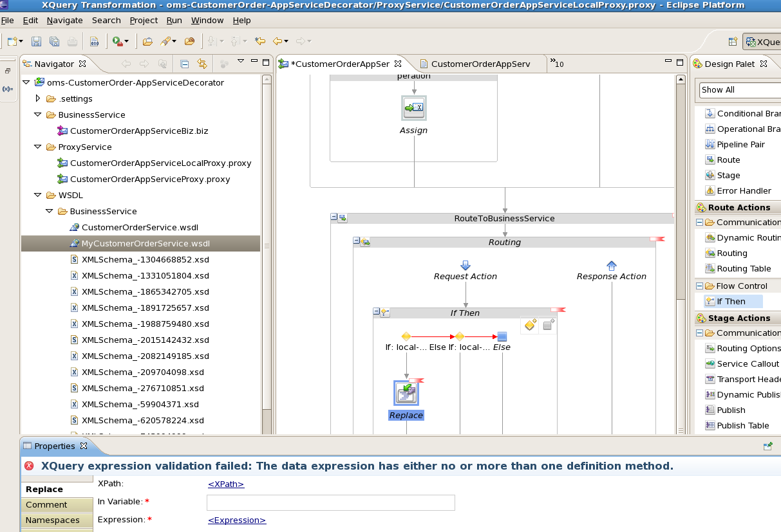
Task: Open the Window menu
Action: pyautogui.click(x=207, y=21)
